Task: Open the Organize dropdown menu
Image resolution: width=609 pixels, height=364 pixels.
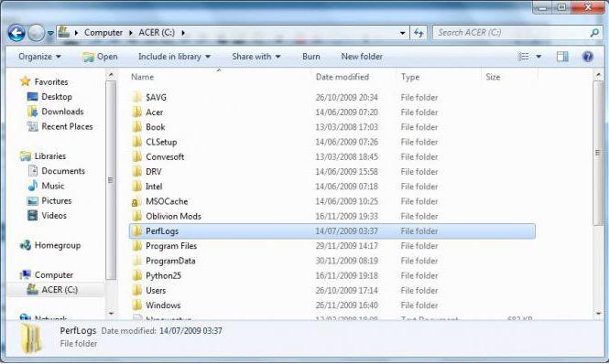Action: coord(39,57)
